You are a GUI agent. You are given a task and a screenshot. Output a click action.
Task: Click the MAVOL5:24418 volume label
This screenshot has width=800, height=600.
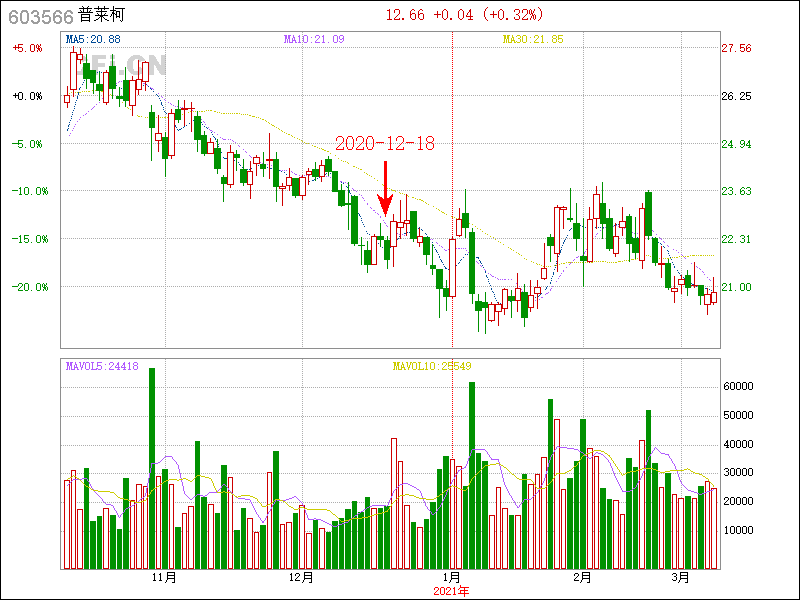pyautogui.click(x=102, y=366)
